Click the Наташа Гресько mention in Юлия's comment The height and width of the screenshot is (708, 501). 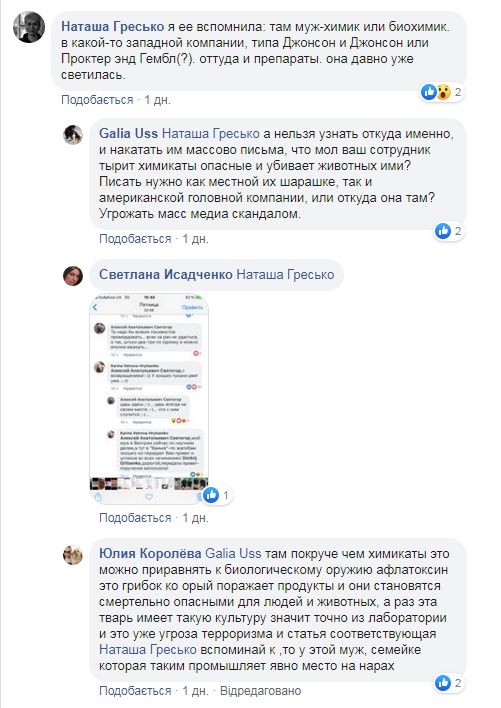(x=148, y=650)
